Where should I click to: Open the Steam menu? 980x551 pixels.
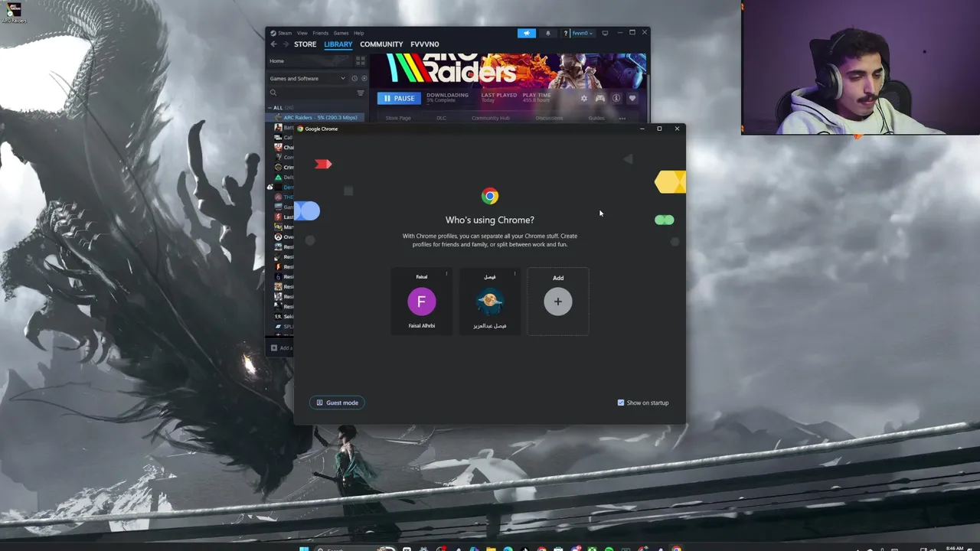click(285, 33)
